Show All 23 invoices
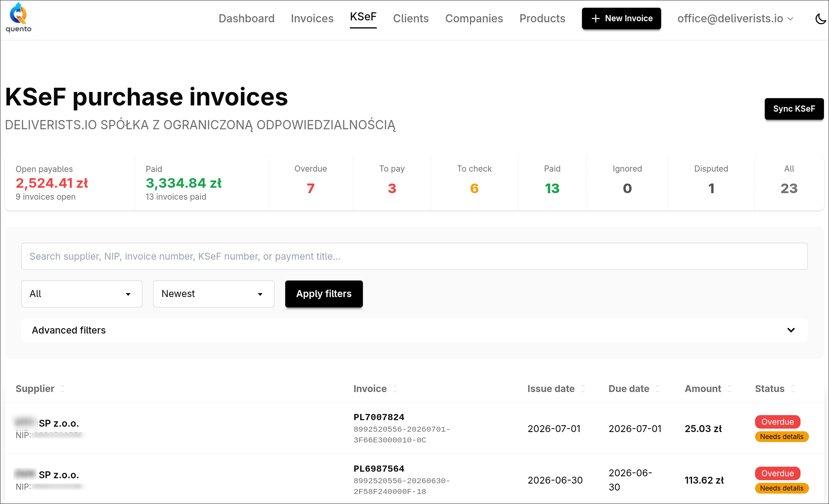This screenshot has height=504, width=829. pos(789,183)
